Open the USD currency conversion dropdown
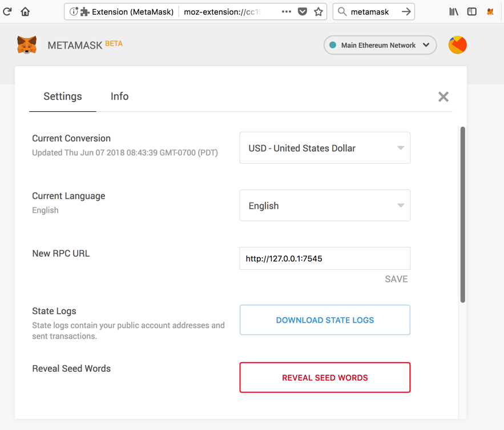Viewport: 504px width, 430px height. pyautogui.click(x=325, y=148)
